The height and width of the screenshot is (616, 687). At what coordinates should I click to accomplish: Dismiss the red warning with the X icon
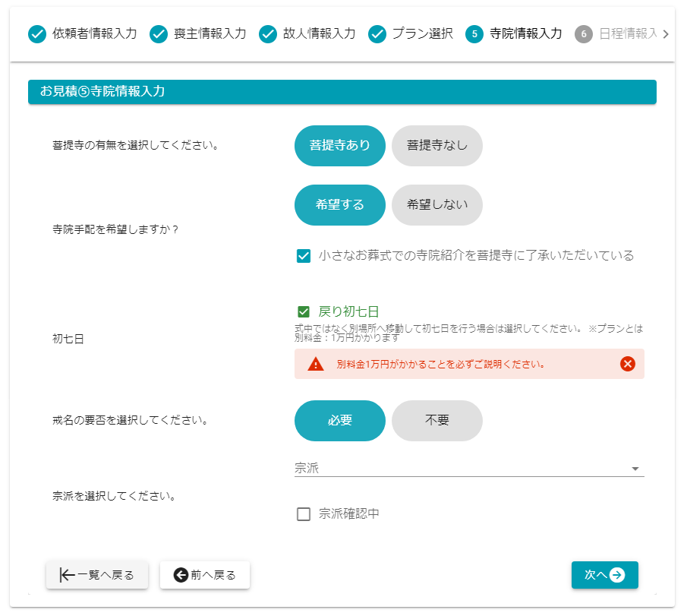point(628,364)
